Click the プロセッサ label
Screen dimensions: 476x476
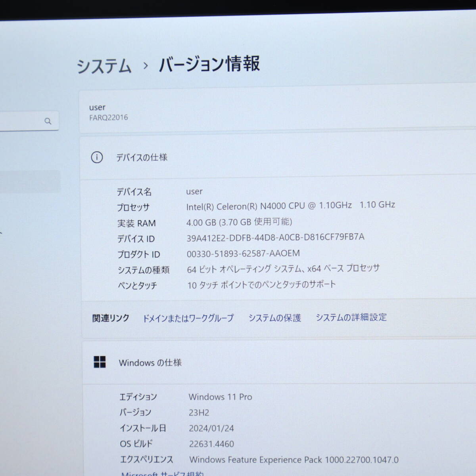(133, 207)
